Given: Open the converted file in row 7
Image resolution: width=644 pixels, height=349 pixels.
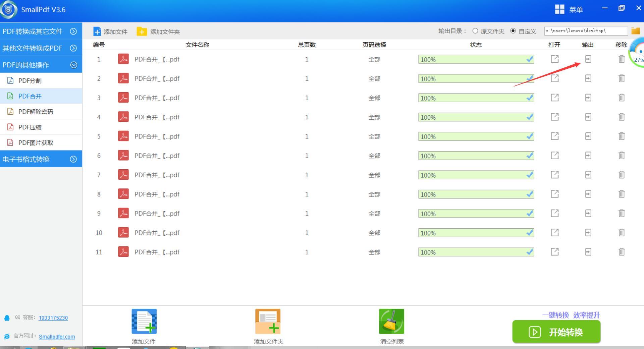Looking at the screenshot, I should click(555, 175).
